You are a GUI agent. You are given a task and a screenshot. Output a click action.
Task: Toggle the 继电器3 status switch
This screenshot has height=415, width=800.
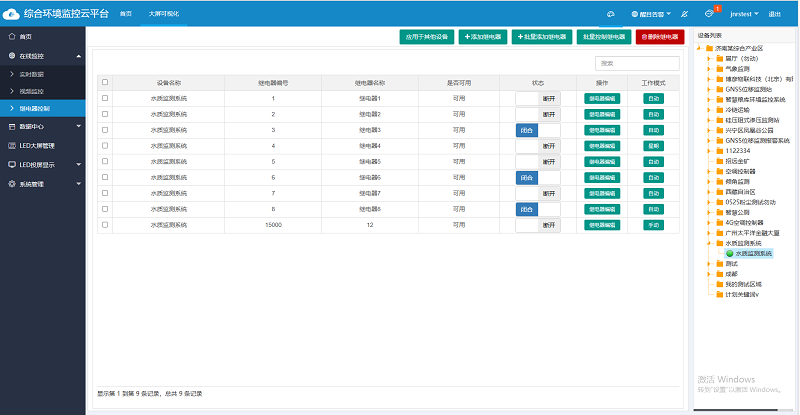(x=537, y=130)
